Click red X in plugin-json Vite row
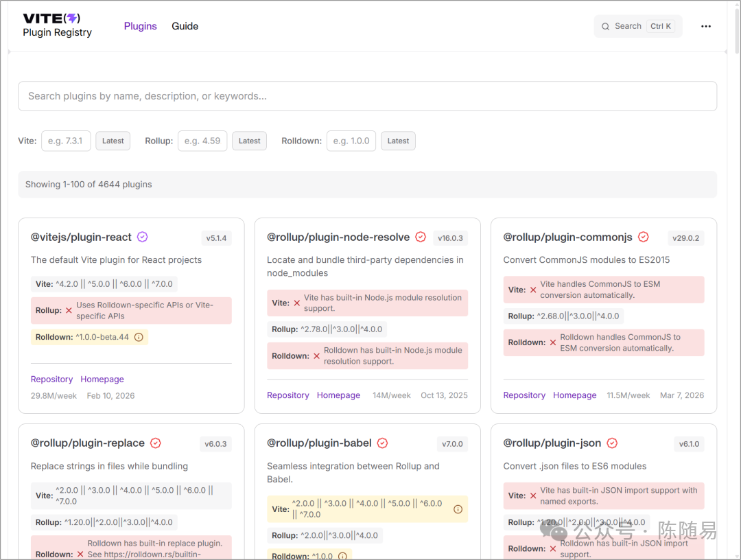 coord(533,495)
